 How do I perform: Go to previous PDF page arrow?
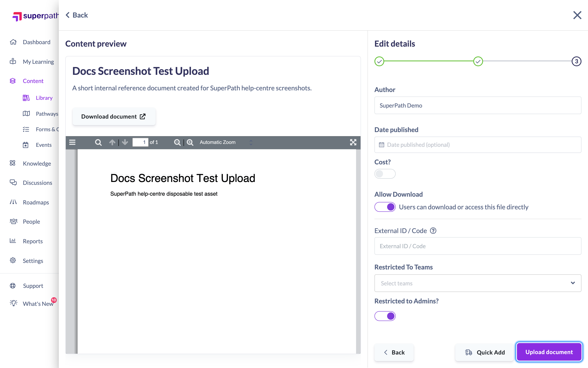[112, 142]
